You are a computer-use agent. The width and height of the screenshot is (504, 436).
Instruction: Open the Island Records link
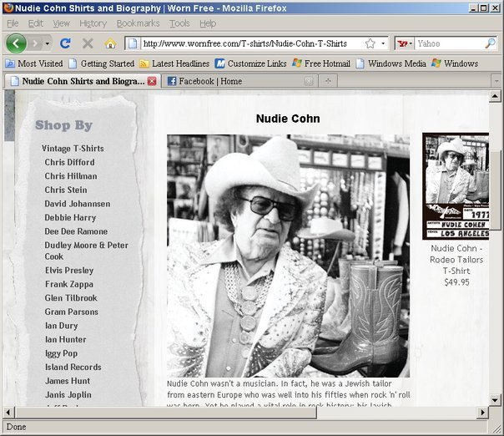73,368
